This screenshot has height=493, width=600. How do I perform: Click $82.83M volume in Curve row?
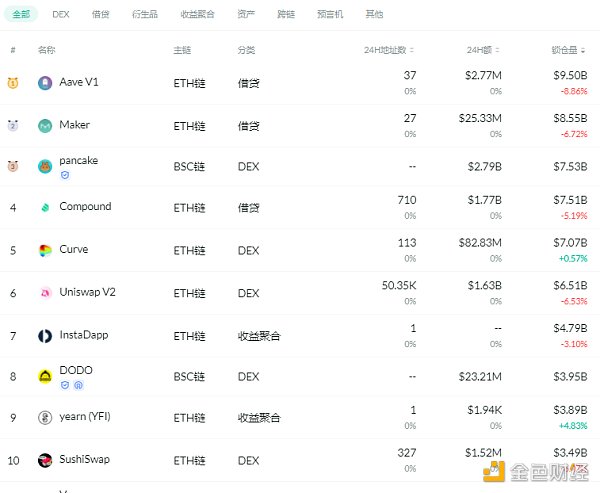coord(480,243)
